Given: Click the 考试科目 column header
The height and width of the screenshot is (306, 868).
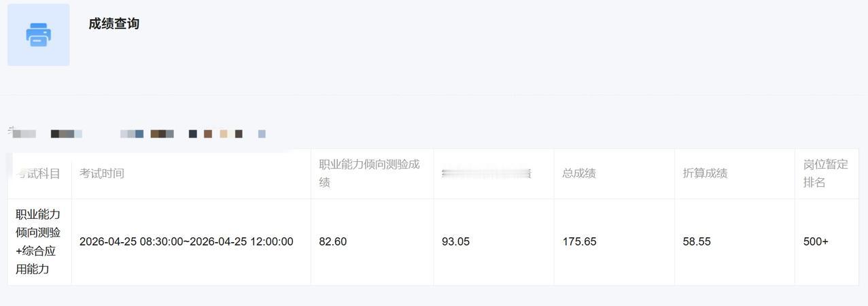Looking at the screenshot, I should coord(39,173).
